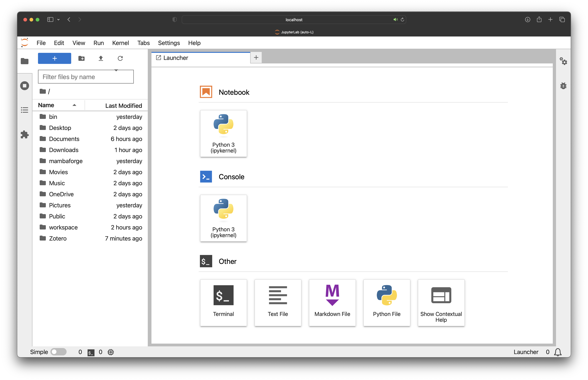Open the Property Inspector gears icon
This screenshot has width=588, height=380.
click(x=563, y=61)
